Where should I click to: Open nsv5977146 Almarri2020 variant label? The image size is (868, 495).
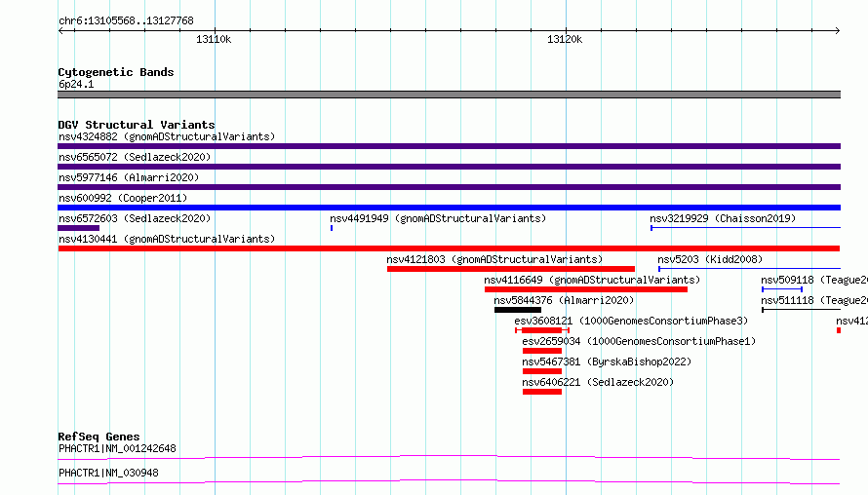coord(129,177)
